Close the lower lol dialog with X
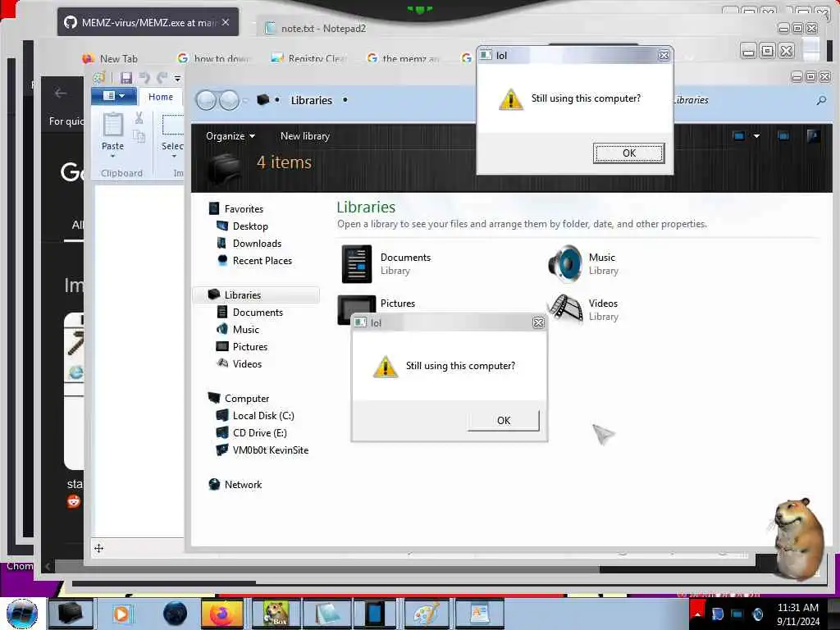The width and height of the screenshot is (840, 630). click(x=538, y=322)
